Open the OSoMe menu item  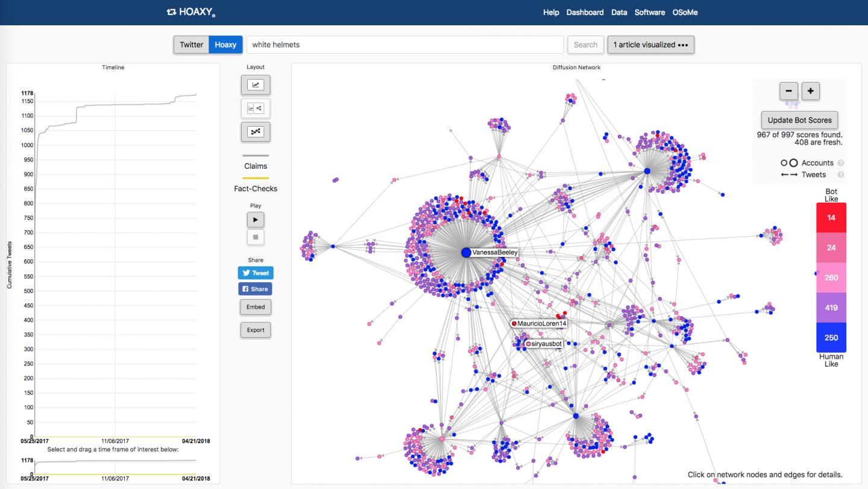click(685, 12)
